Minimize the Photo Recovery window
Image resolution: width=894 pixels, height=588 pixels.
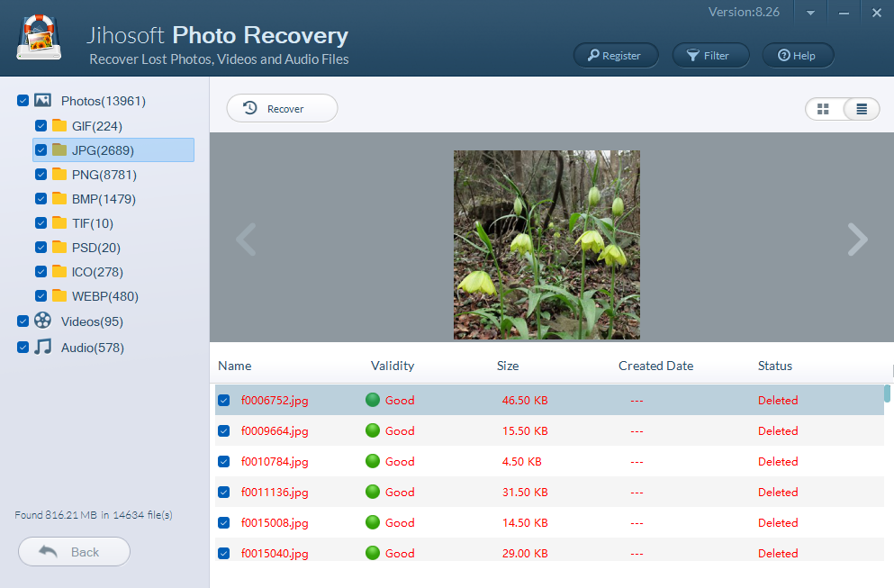click(844, 13)
